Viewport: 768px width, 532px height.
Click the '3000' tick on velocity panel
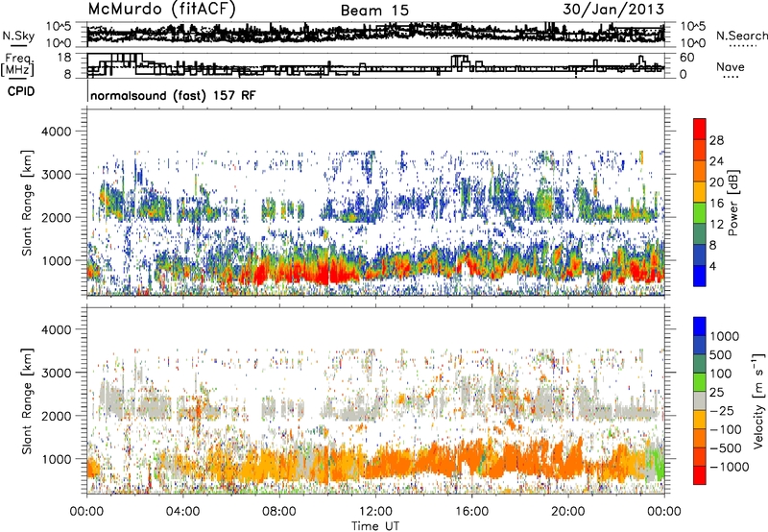point(57,373)
